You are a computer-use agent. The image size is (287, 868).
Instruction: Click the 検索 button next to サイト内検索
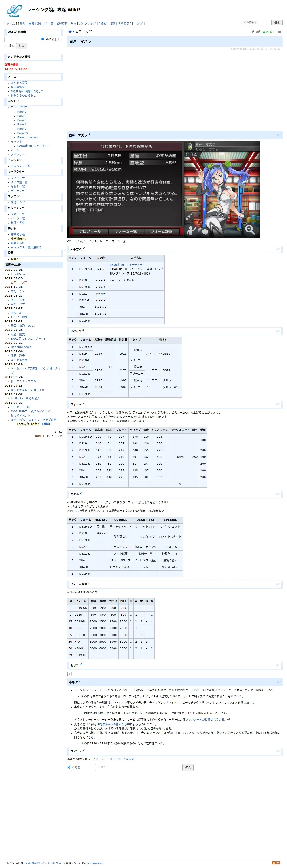pos(277,23)
